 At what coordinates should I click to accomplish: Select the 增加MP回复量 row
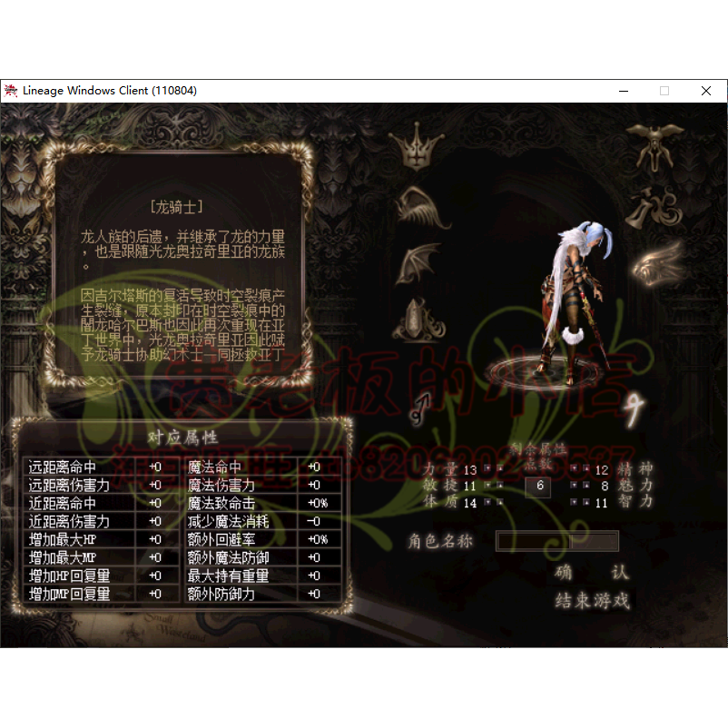point(102,594)
